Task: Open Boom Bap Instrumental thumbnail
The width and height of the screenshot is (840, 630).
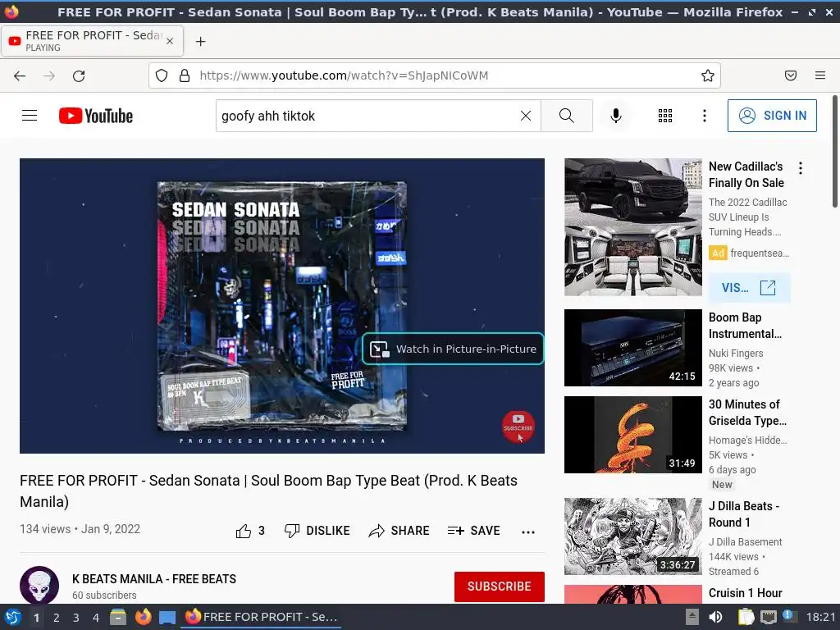Action: (x=633, y=348)
